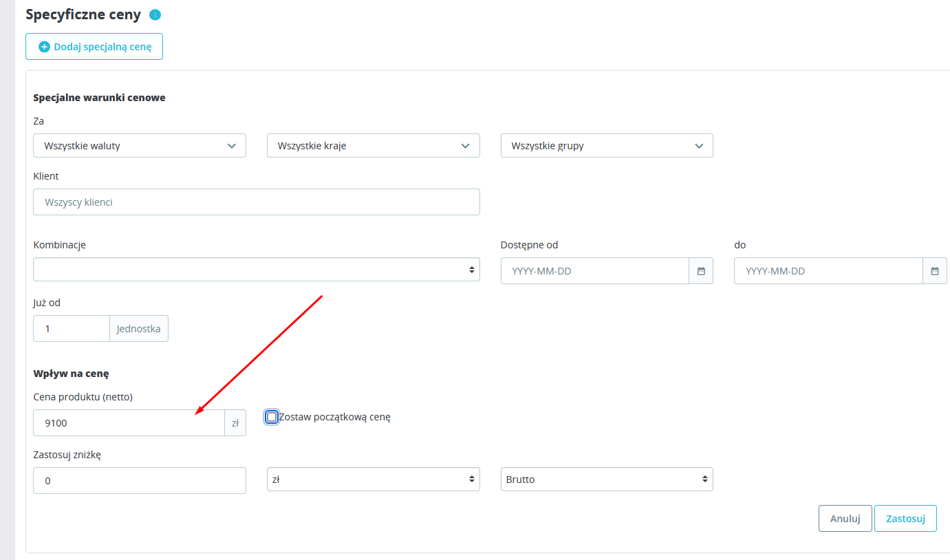Open the Kombinacje select box
The image size is (950, 560).
coord(257,270)
